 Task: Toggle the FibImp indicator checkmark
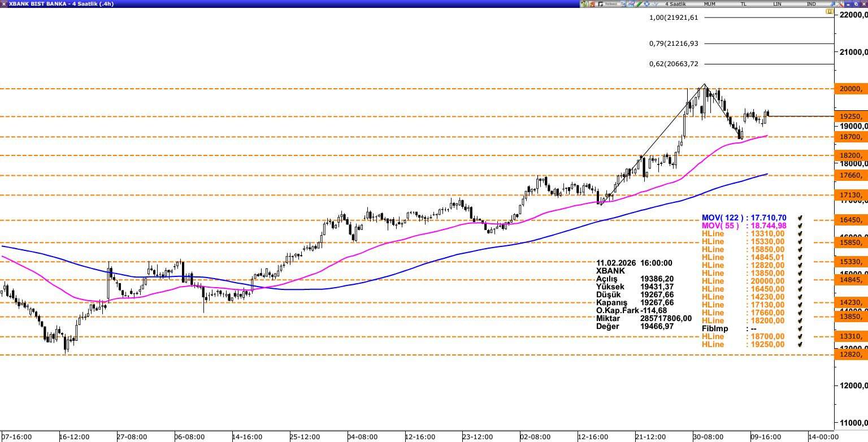[x=800, y=328]
